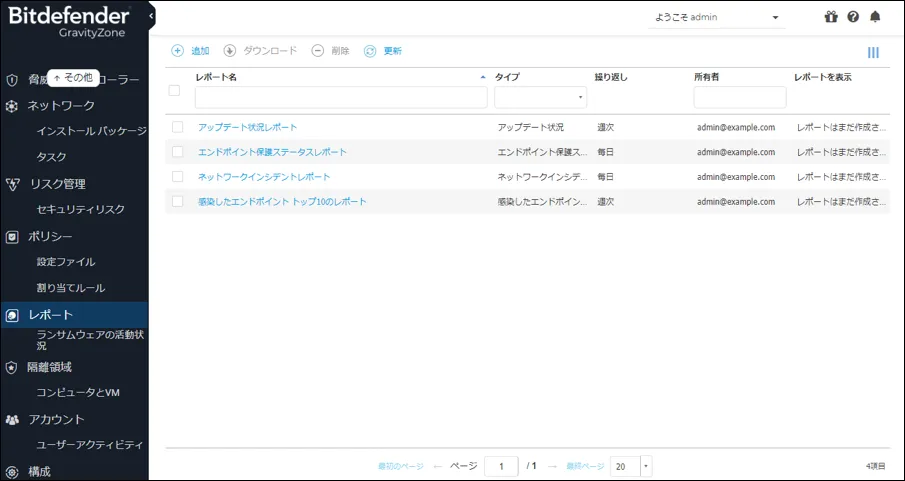
Task: Click the 追加 button label
Action: [x=200, y=51]
